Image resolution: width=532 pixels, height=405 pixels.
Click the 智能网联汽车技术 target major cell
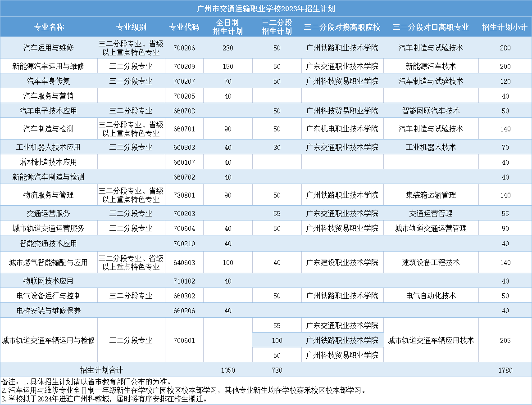tap(431, 111)
